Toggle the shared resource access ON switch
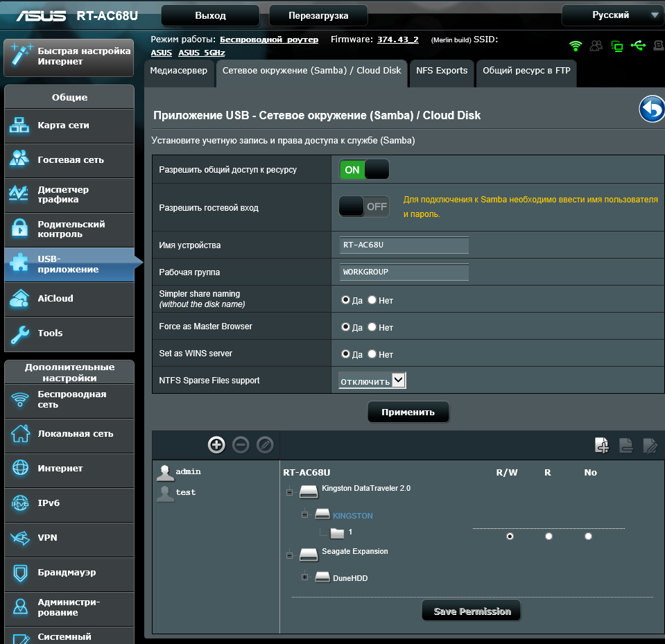 pyautogui.click(x=364, y=170)
